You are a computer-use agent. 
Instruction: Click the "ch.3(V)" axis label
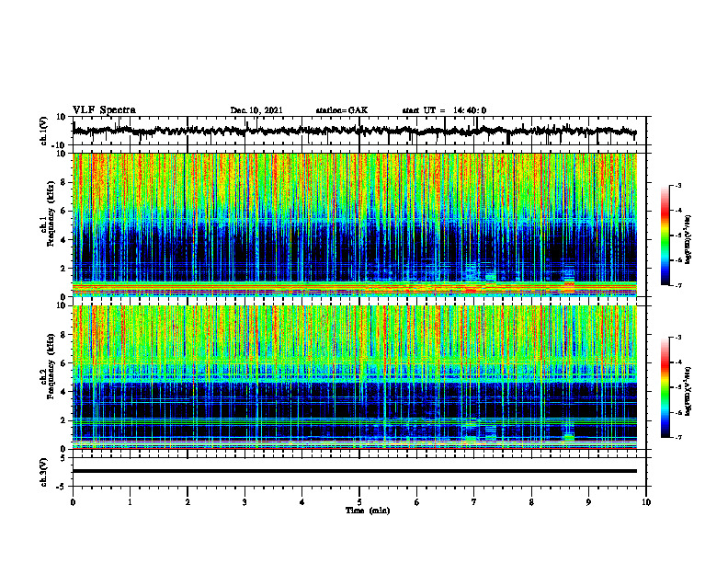(44, 472)
